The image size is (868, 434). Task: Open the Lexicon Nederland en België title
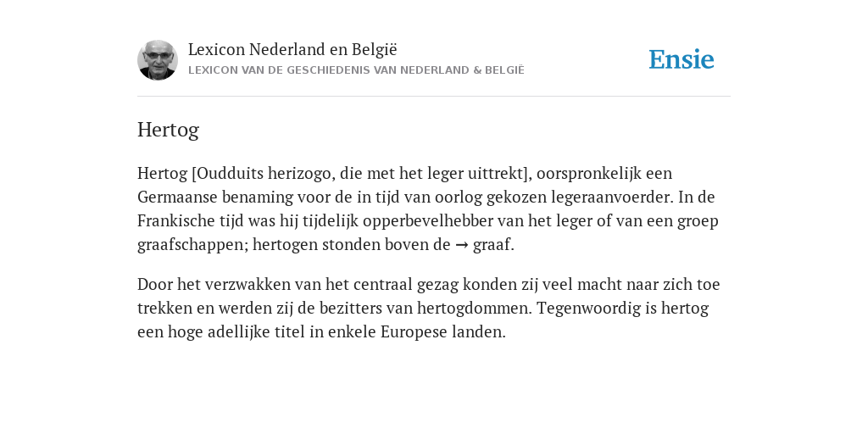292,49
